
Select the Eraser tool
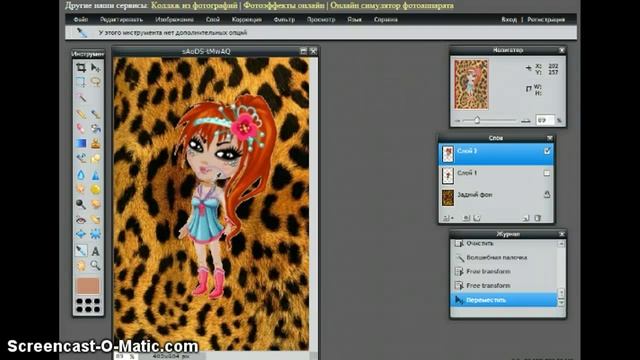click(81, 129)
